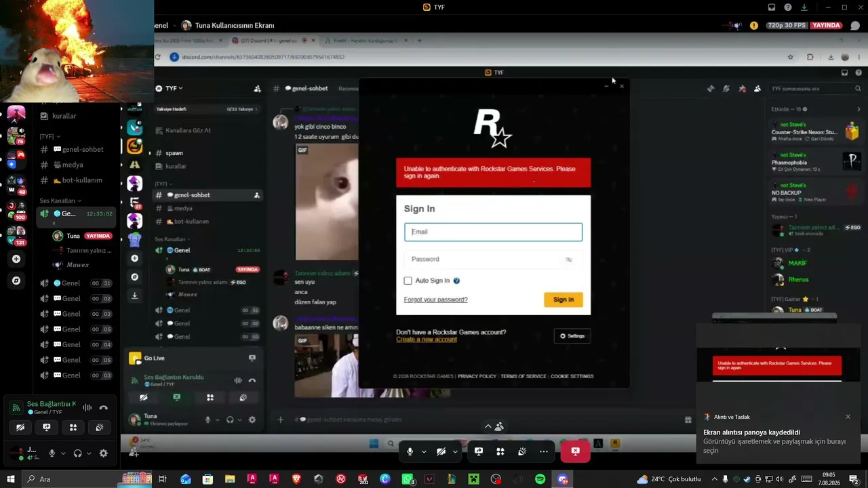The image size is (868, 488).
Task: Select Mawex in the outer voice channel
Action: click(77, 265)
